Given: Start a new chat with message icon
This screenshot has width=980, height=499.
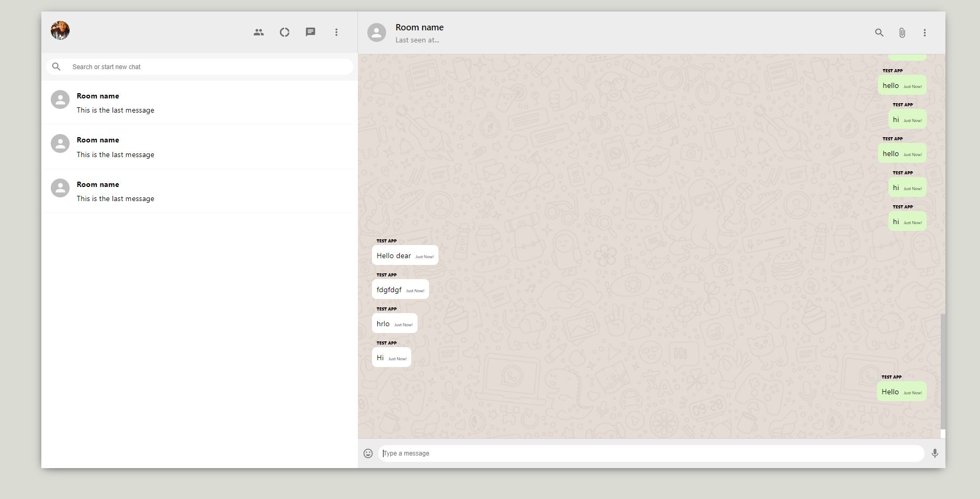Looking at the screenshot, I should pos(310,32).
